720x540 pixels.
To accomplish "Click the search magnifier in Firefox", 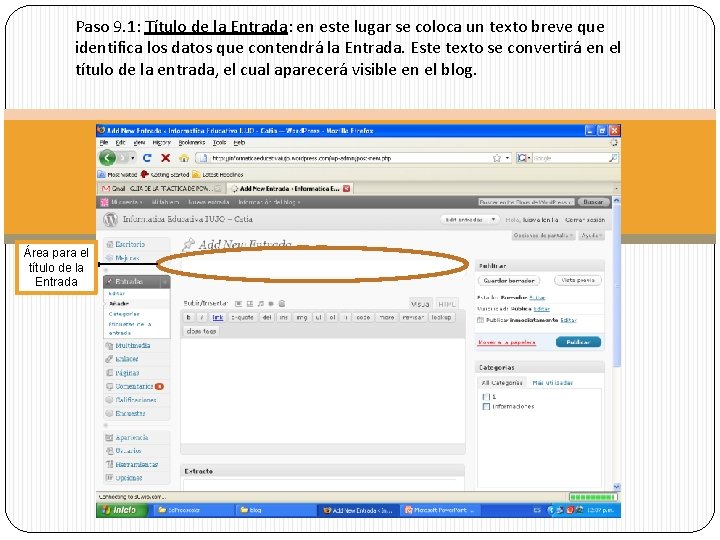I will tap(613, 158).
